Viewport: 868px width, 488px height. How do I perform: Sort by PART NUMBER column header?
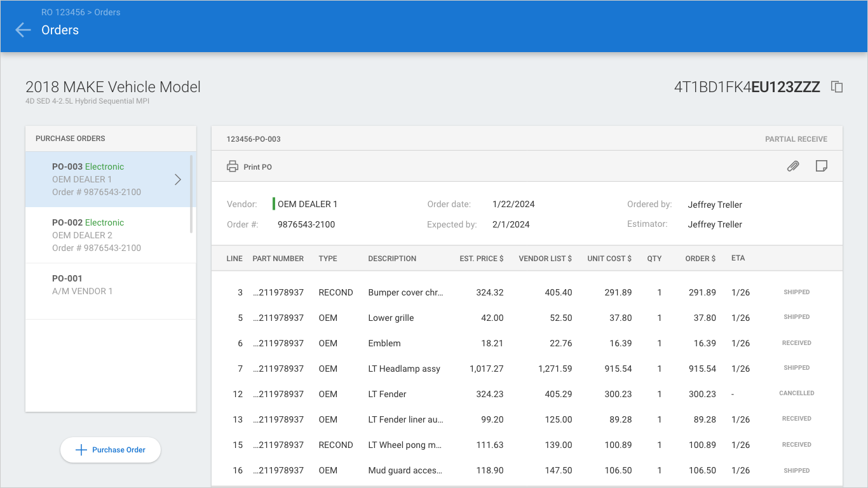click(278, 259)
